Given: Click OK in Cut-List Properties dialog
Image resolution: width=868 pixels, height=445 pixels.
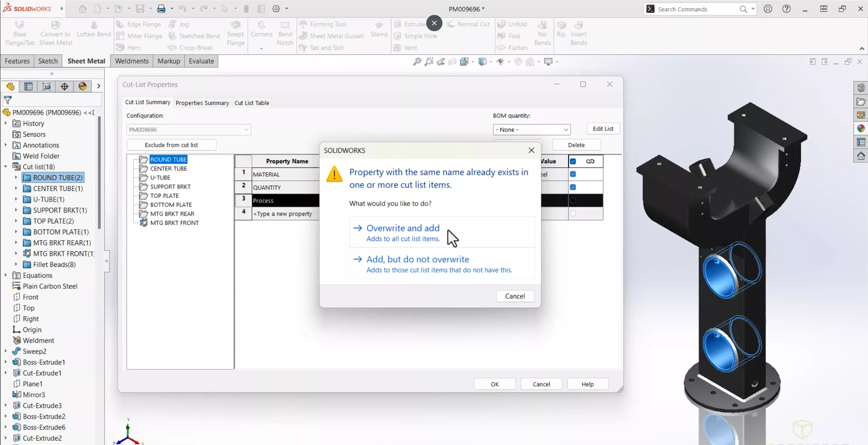Looking at the screenshot, I should coord(495,384).
